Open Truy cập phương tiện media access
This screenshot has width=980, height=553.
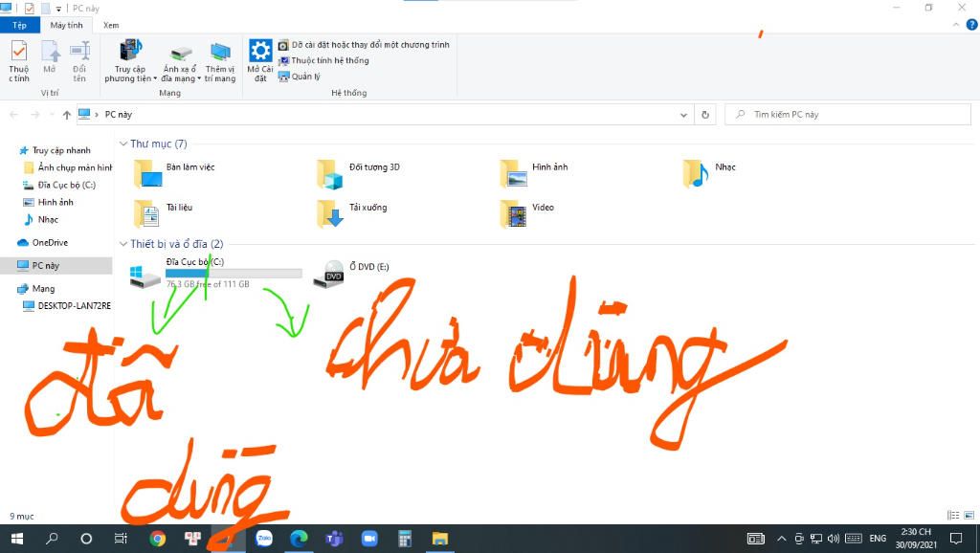point(130,60)
